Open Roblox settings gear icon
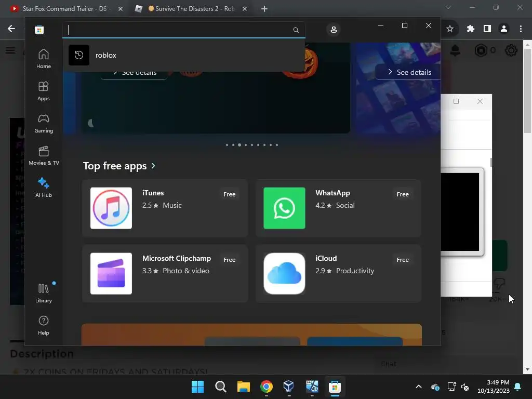Viewport: 532px width, 399px height. (x=511, y=50)
